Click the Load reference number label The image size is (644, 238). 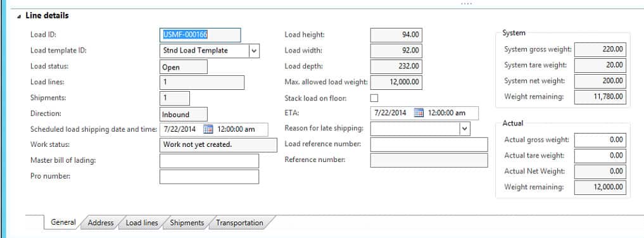click(x=322, y=144)
